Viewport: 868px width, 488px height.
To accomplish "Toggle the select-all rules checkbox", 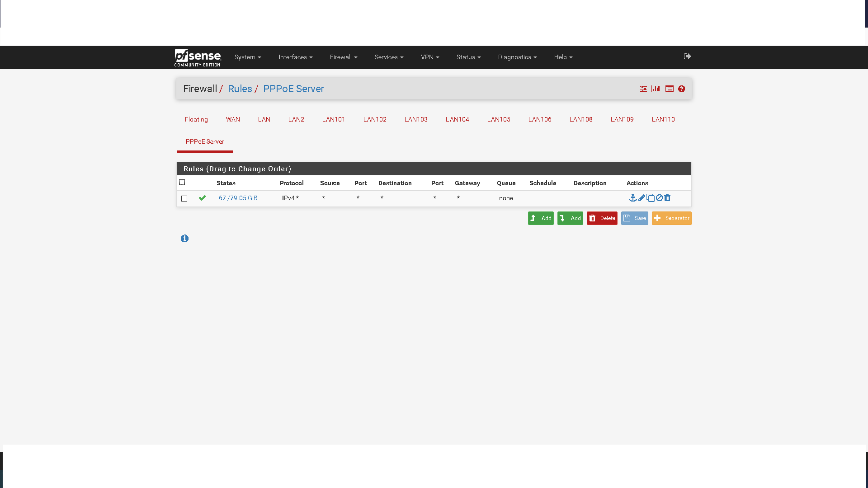I will click(x=182, y=183).
